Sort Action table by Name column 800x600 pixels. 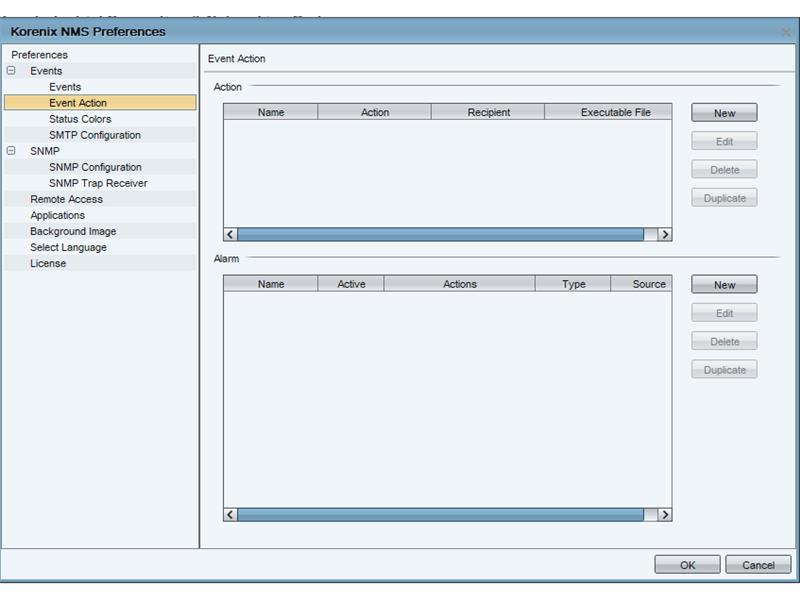coord(271,112)
